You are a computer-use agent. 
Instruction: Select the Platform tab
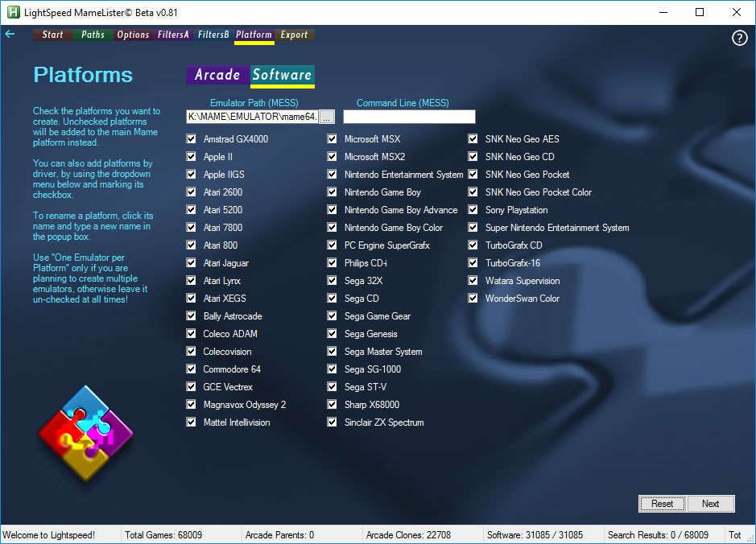pos(254,35)
